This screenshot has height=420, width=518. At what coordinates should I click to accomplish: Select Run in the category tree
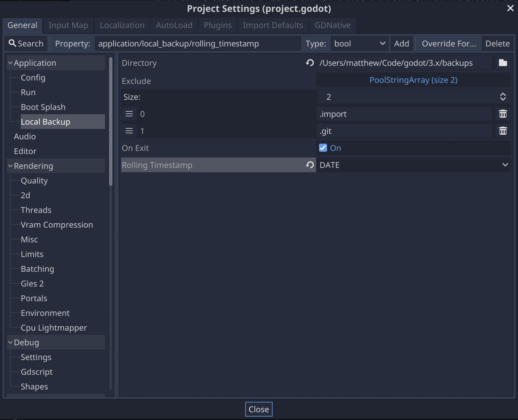tap(28, 92)
